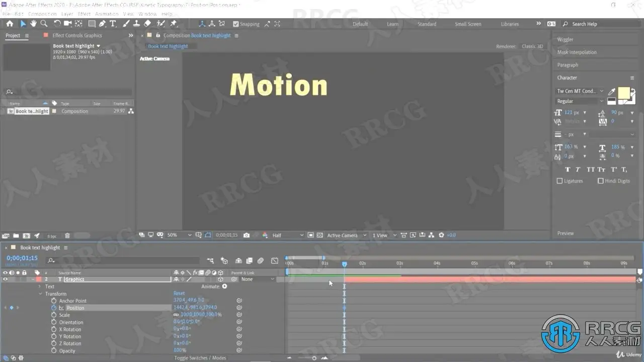Toggle Position stopwatch keyframing
Screen dimensions: 644x362
coord(54,308)
